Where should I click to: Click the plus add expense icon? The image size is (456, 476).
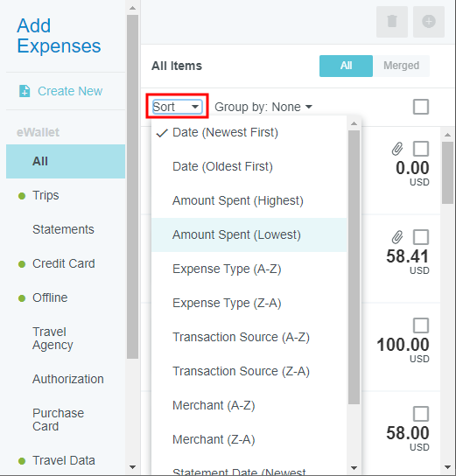[429, 22]
